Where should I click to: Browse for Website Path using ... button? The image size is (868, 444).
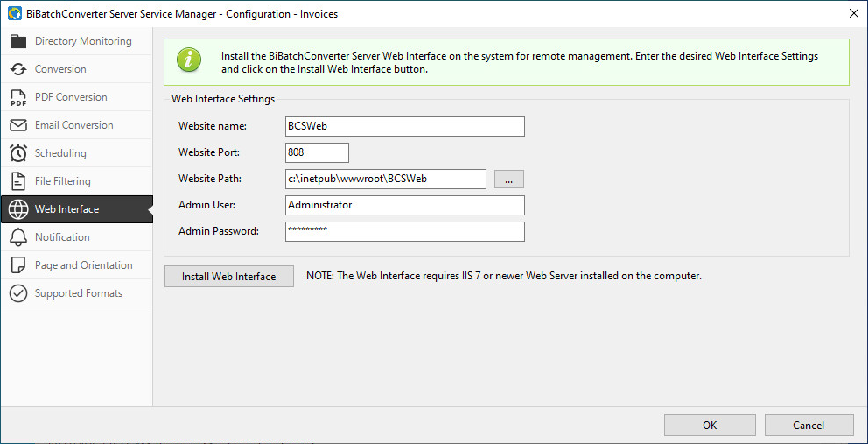click(508, 179)
